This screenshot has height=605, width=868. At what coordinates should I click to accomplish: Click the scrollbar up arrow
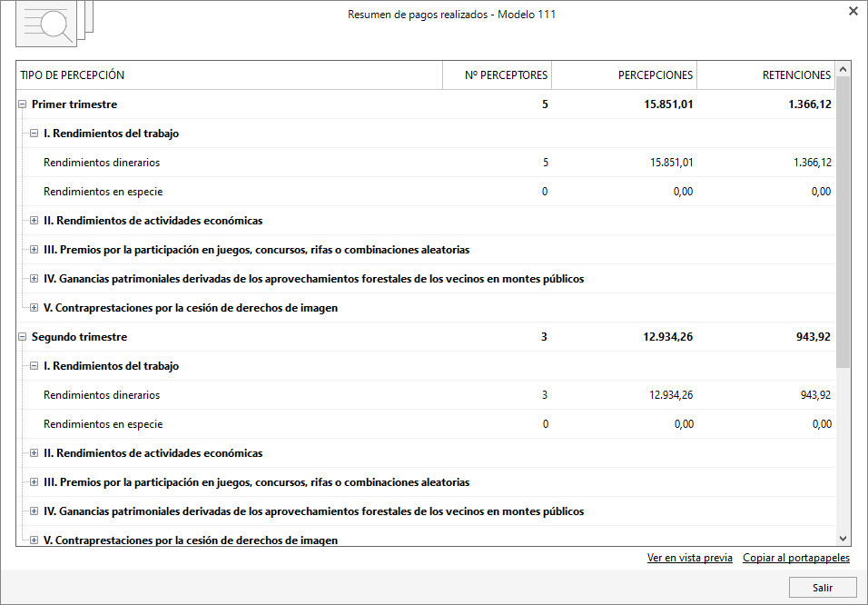(844, 67)
